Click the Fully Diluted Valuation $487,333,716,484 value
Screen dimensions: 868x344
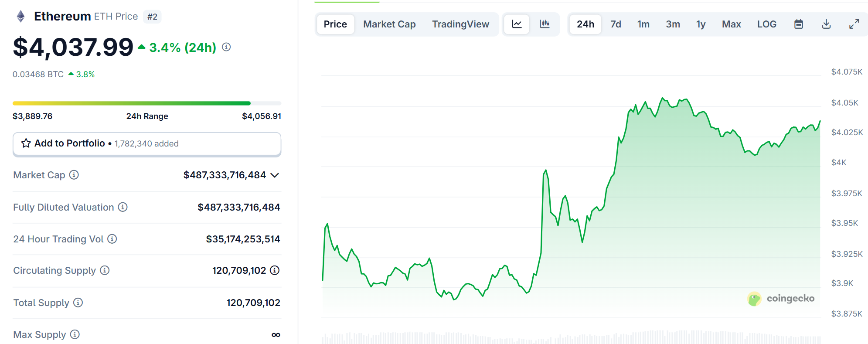coord(239,207)
